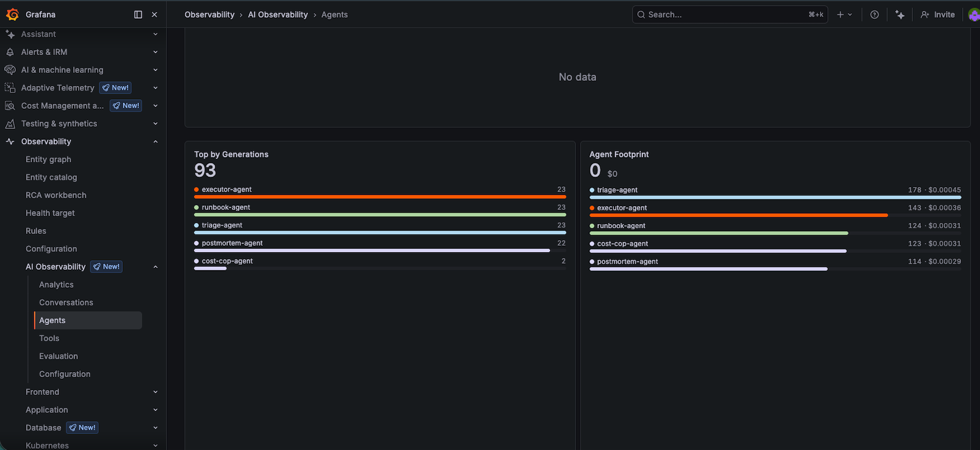
Task: Expand the Assistant section chevron
Action: pyautogui.click(x=155, y=34)
